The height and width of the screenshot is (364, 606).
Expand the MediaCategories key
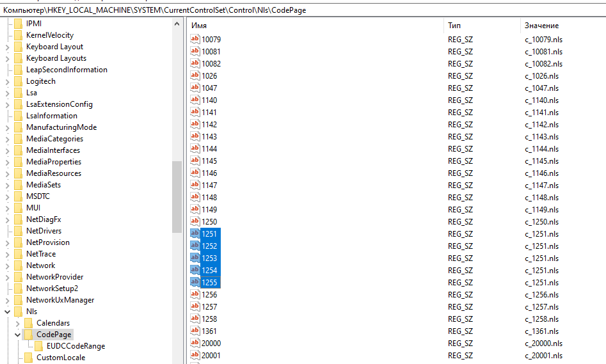click(x=7, y=139)
